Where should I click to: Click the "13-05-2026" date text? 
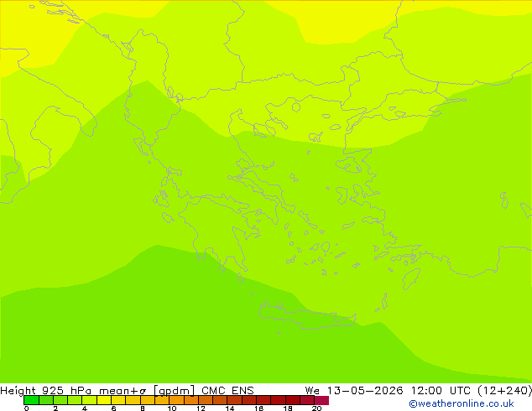365,390
